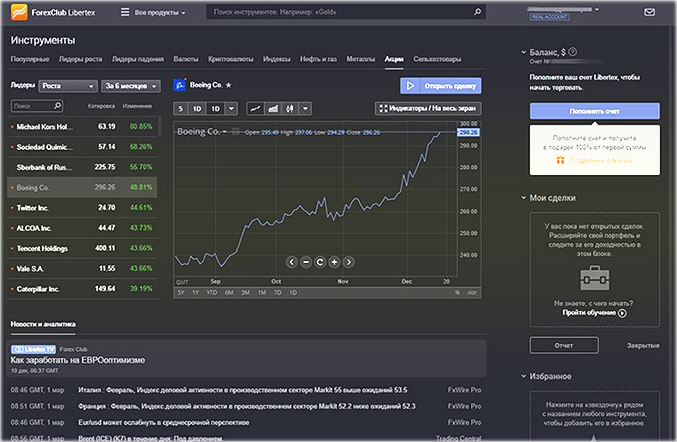Toggle percent scale on the chart
Viewport: 677px width, 442px height.
point(458,292)
